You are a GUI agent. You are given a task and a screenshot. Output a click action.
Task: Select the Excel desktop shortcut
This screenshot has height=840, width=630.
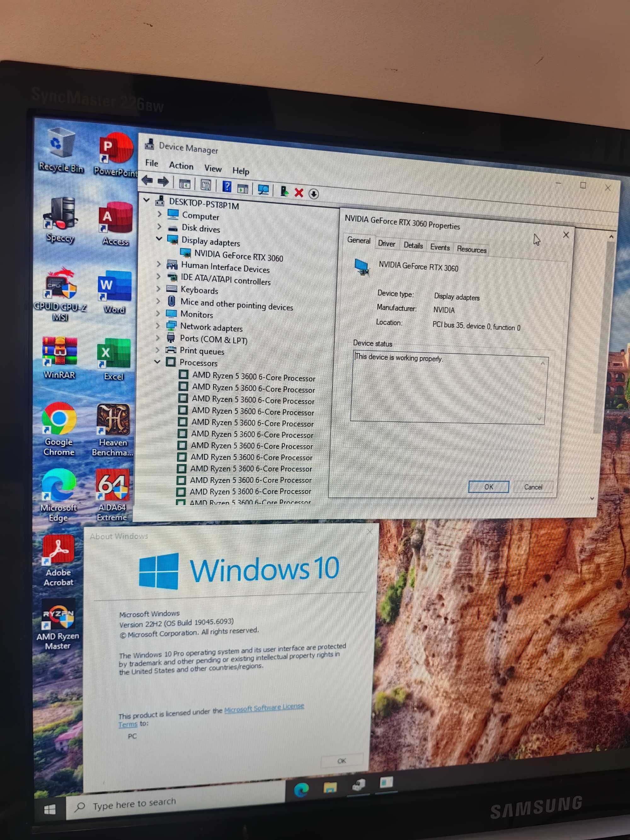[x=113, y=359]
